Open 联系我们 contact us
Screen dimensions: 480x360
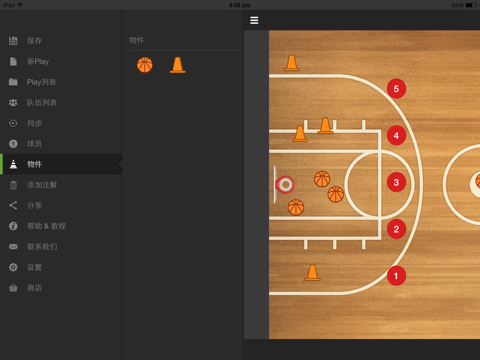click(61, 247)
